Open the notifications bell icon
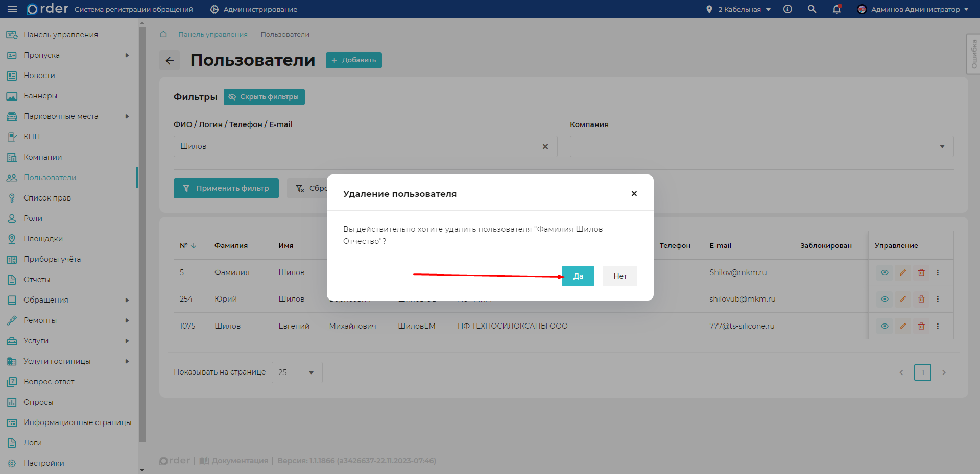Viewport: 980px width, 474px height. [836, 9]
